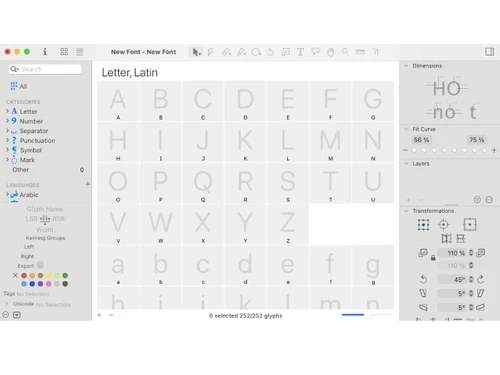Click the 56 % Fit Curve field
The width and height of the screenshot is (500, 375).
tap(421, 140)
